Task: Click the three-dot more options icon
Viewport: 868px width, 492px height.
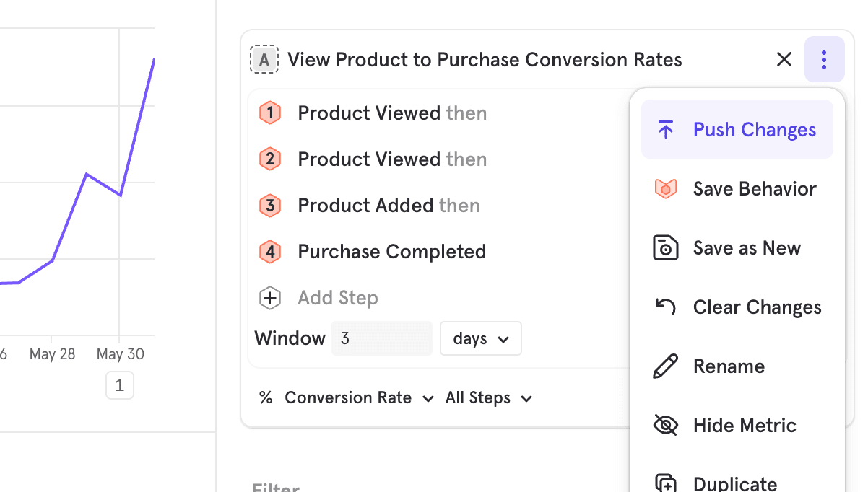Action: (824, 60)
